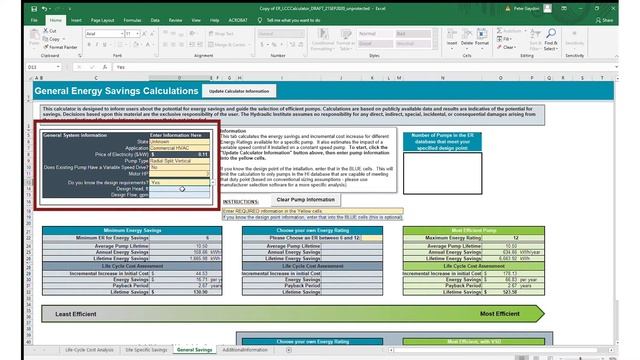Open the File menu
Image resolution: width=640 pixels, height=360 pixels.
point(34,20)
